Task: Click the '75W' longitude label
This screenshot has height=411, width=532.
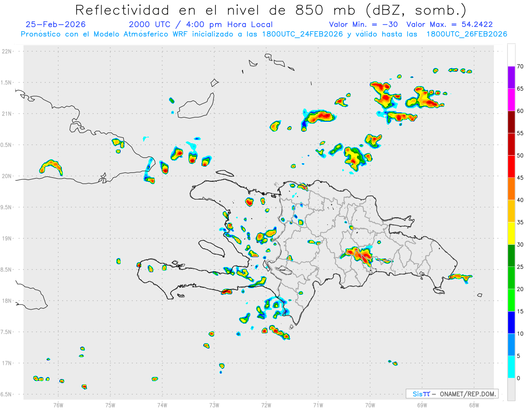Action: 110,405
